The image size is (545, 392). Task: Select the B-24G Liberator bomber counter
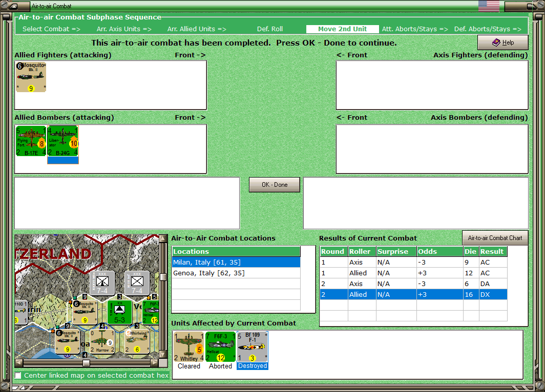63,141
